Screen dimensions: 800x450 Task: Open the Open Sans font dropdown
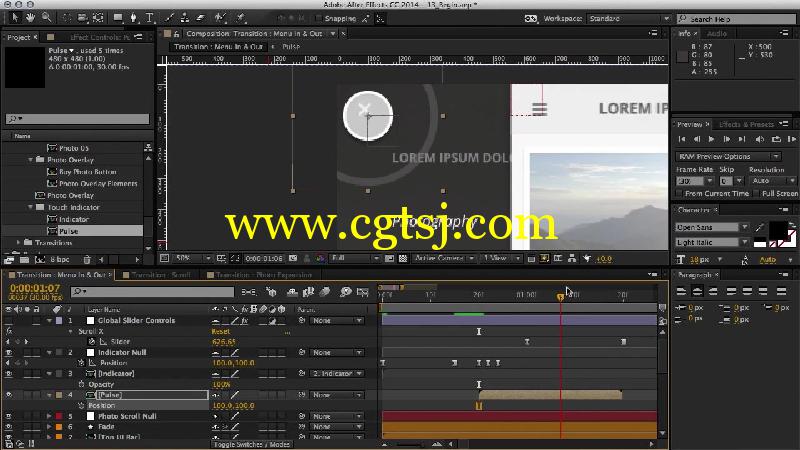(x=712, y=227)
